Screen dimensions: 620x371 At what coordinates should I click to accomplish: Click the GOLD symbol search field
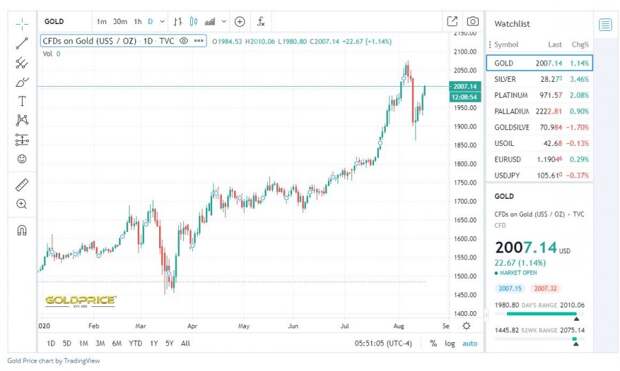[x=65, y=22]
